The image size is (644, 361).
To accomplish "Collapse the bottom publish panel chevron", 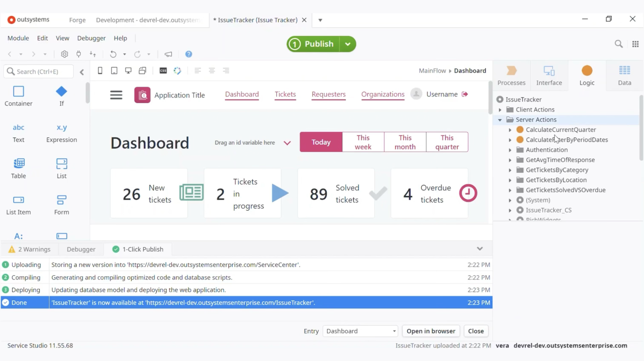I will [x=480, y=249].
